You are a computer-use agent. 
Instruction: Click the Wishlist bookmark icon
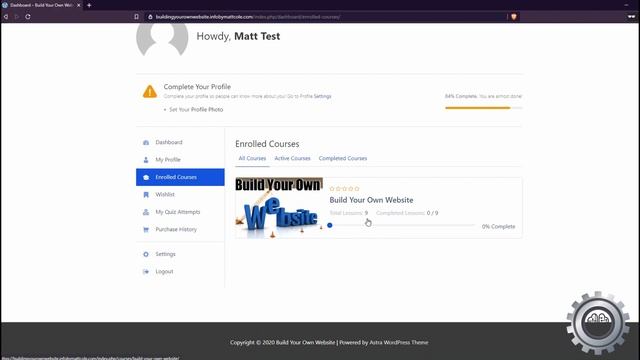point(146,195)
